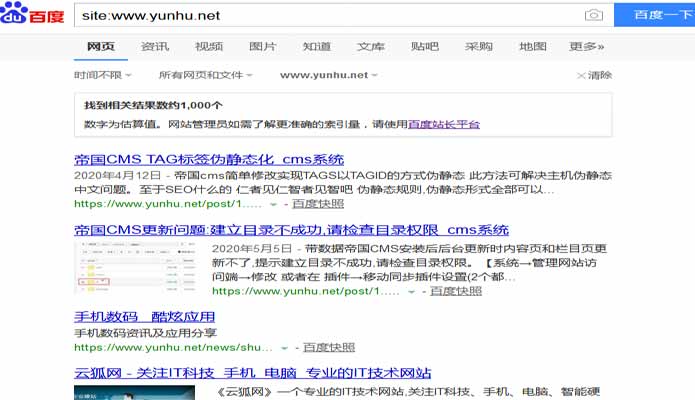Click description text 手机数码资讯及应用分享
695x400 pixels.
tap(145, 333)
